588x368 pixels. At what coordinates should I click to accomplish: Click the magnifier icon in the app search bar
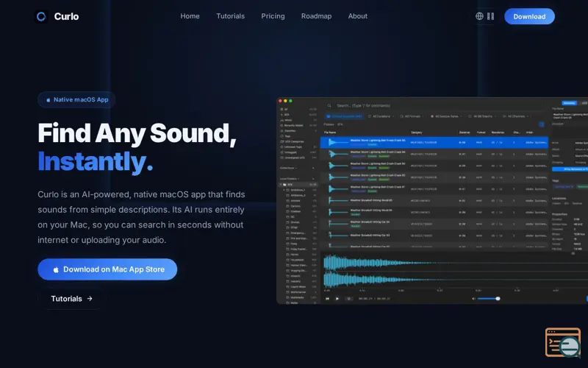pyautogui.click(x=329, y=106)
